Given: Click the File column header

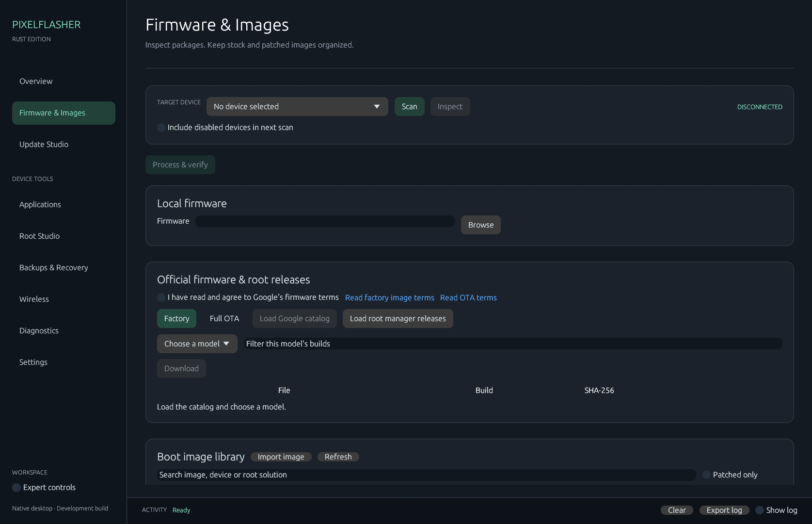Looking at the screenshot, I should point(284,391).
